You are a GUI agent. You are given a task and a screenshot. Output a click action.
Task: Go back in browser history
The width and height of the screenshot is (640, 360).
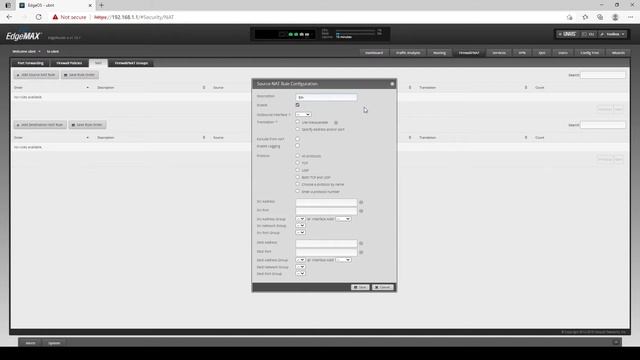click(x=9, y=17)
